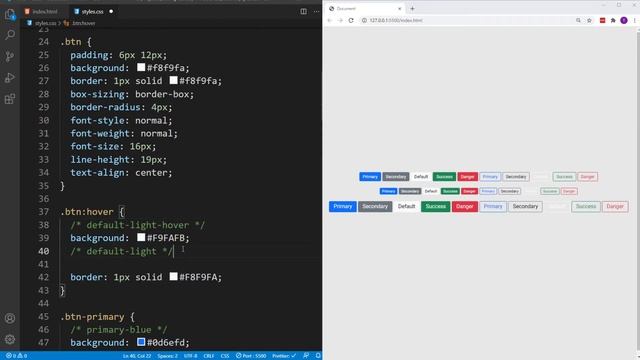
Task: Click the small solid Success button in middle row
Action: [450, 191]
